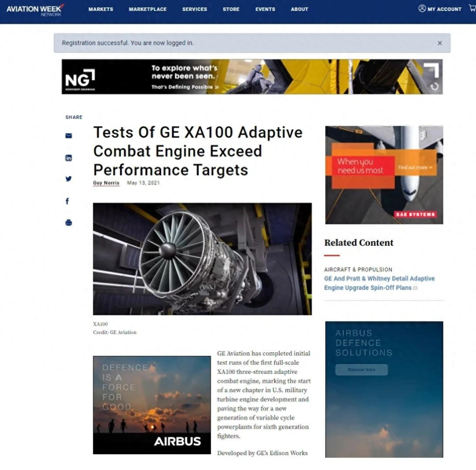The image size is (476, 470).
Task: Click the XA100 image caption title
Action: click(101, 324)
